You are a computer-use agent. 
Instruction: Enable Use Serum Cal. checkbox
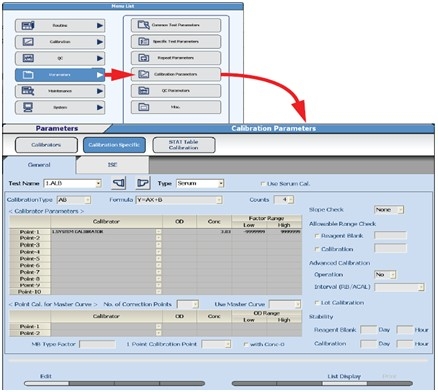point(263,184)
